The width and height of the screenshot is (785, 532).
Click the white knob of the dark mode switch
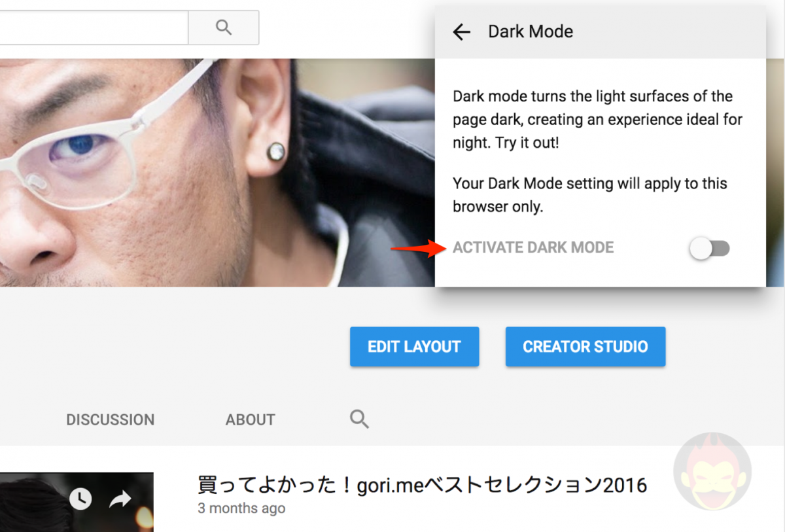click(x=701, y=249)
